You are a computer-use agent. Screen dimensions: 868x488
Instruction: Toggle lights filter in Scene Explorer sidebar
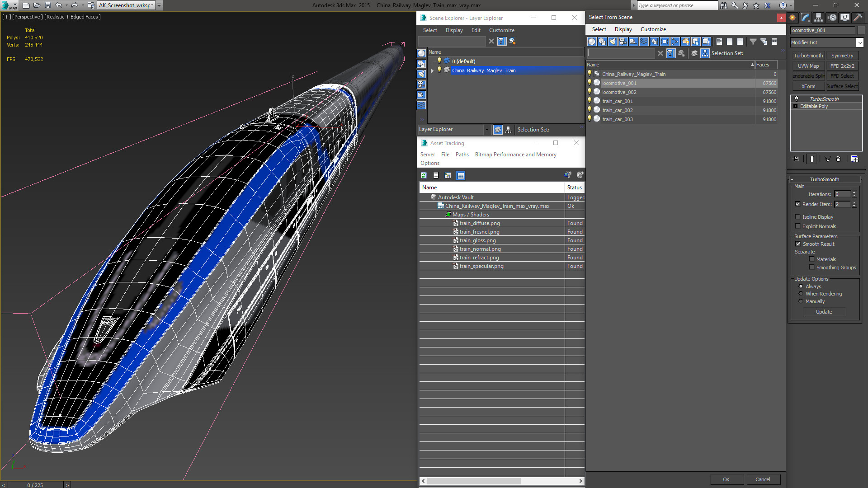[x=421, y=74]
